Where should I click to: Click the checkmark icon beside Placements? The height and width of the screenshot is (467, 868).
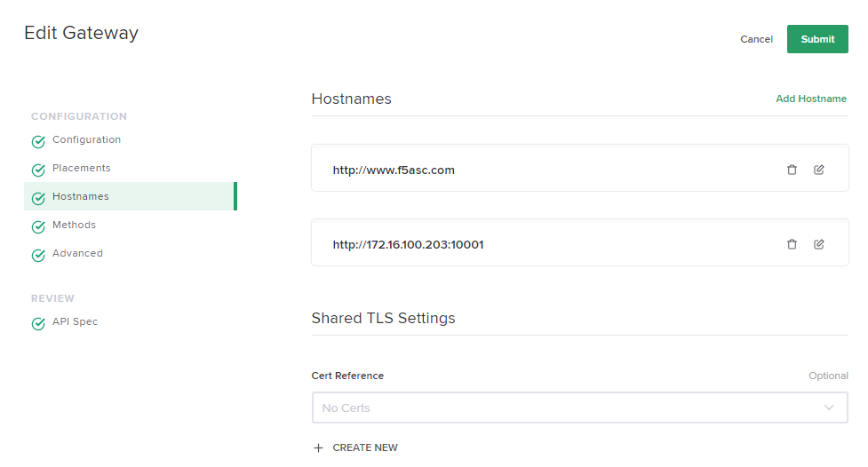[38, 170]
